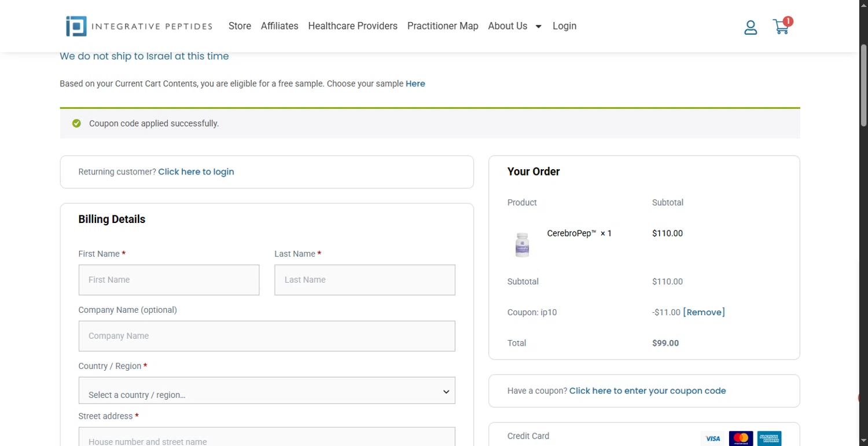The width and height of the screenshot is (868, 446).
Task: Click the 'Coupon code applied successfully.' message
Action: pyautogui.click(x=154, y=123)
